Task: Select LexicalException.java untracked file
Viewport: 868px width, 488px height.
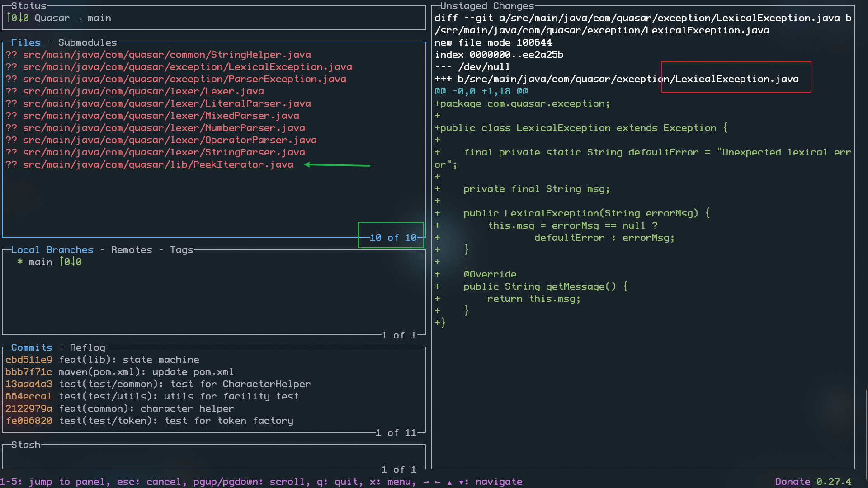Action: [179, 67]
